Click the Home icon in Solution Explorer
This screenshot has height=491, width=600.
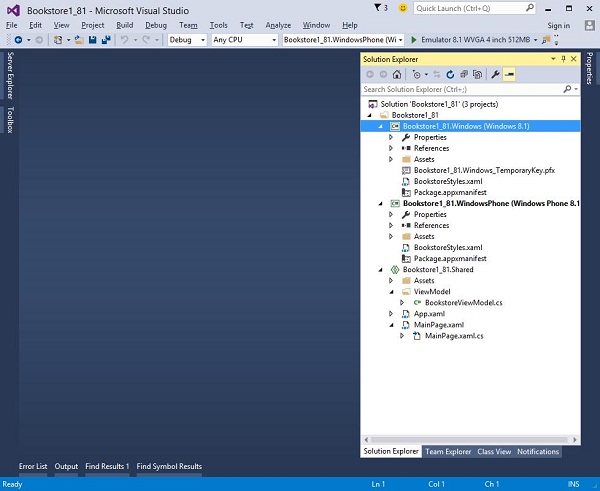tap(398, 74)
